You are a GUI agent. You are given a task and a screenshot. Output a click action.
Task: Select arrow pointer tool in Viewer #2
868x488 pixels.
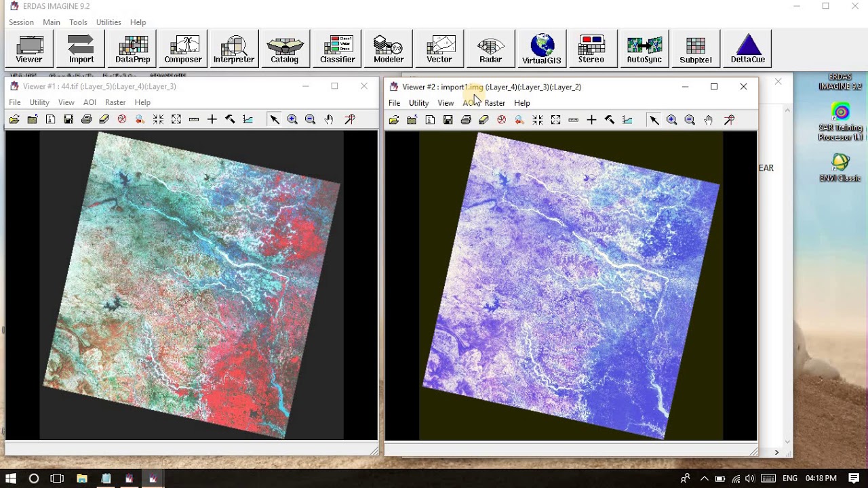point(654,120)
